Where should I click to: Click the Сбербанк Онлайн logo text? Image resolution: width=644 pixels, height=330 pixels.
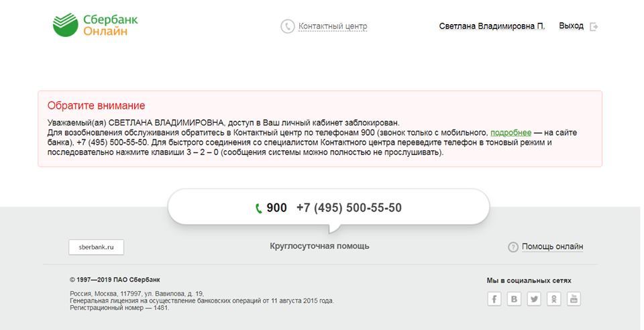click(111, 25)
